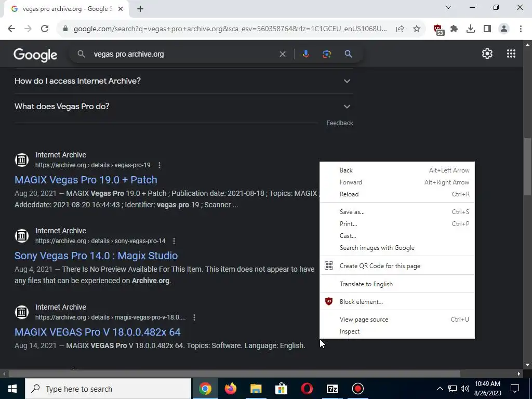The height and width of the screenshot is (399, 532).
Task: Open MAGIX Vegas Pro 19.0 + Patch link
Action: pyautogui.click(x=86, y=180)
